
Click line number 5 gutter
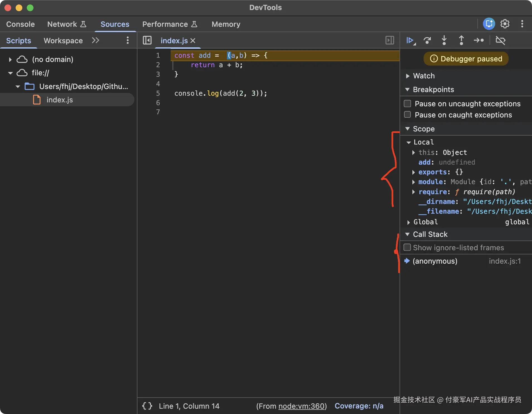158,93
